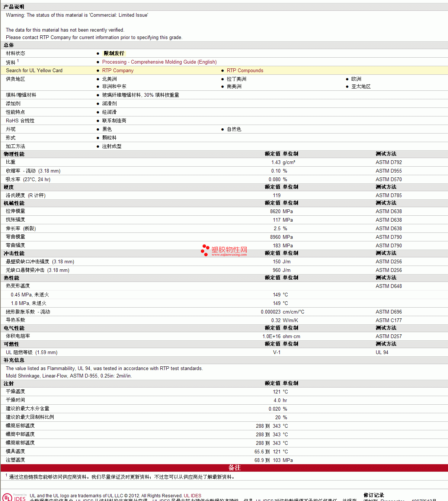Click the 注射成型 processing method value
This screenshot has width=448, height=501.
click(x=112, y=147)
